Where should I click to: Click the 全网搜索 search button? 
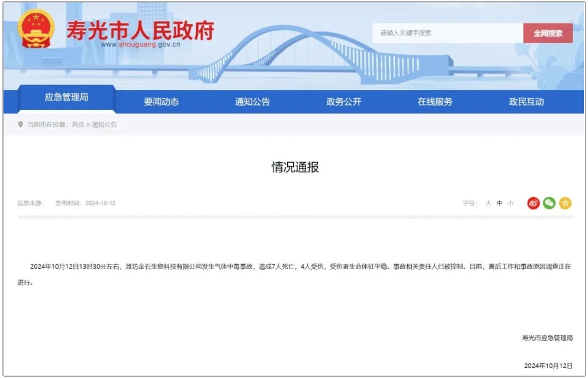pyautogui.click(x=548, y=33)
